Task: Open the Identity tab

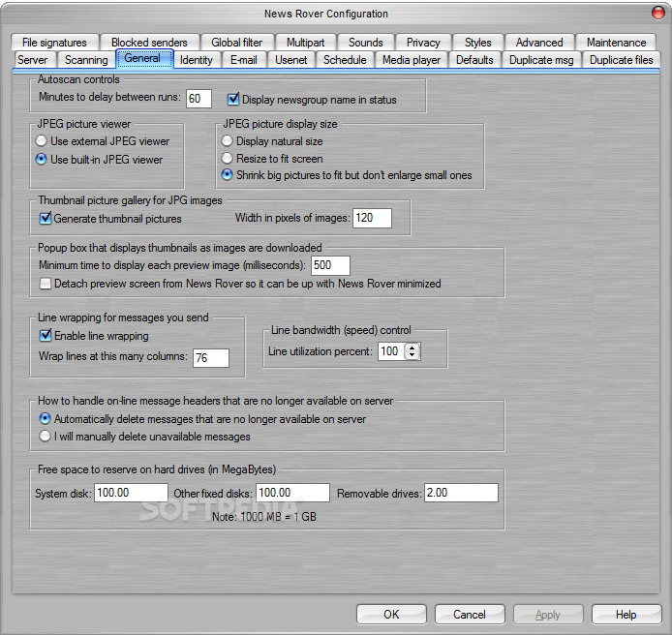Action: pos(197,60)
